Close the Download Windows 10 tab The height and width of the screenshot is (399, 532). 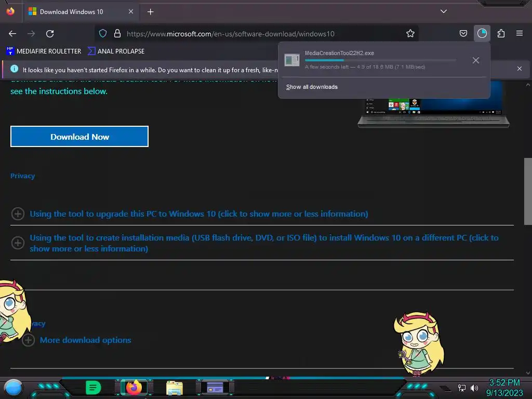pyautogui.click(x=131, y=11)
